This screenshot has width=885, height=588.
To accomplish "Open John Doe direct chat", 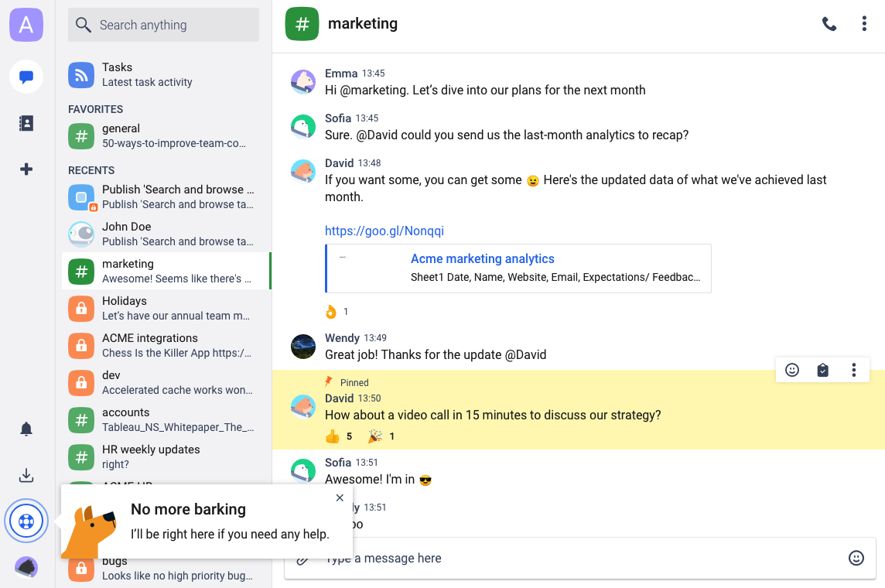I will pyautogui.click(x=166, y=234).
